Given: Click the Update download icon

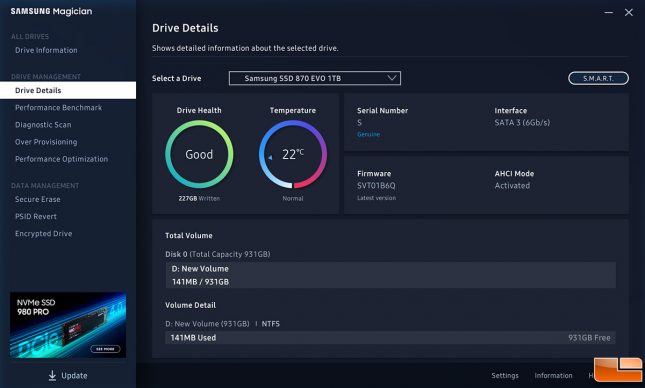Looking at the screenshot, I should click(52, 375).
